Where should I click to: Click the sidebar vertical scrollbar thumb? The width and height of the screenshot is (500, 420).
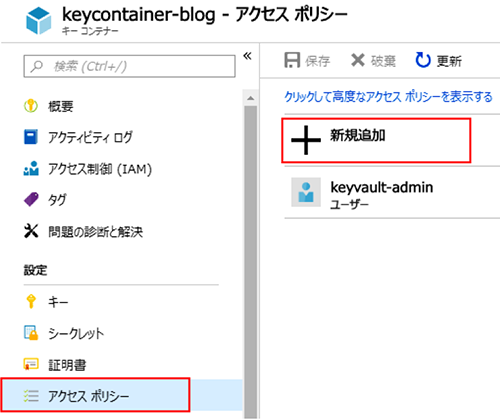[x=251, y=262]
